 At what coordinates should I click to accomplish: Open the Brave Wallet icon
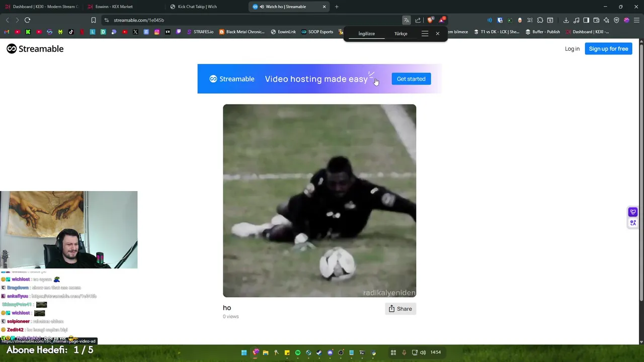tap(596, 20)
